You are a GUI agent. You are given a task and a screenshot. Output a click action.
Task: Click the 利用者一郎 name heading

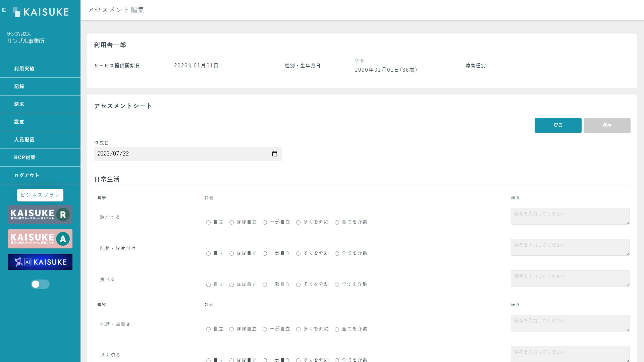click(110, 45)
